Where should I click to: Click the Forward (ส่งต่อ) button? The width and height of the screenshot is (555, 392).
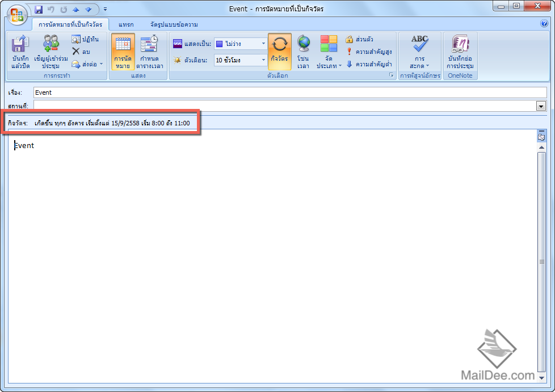87,64
